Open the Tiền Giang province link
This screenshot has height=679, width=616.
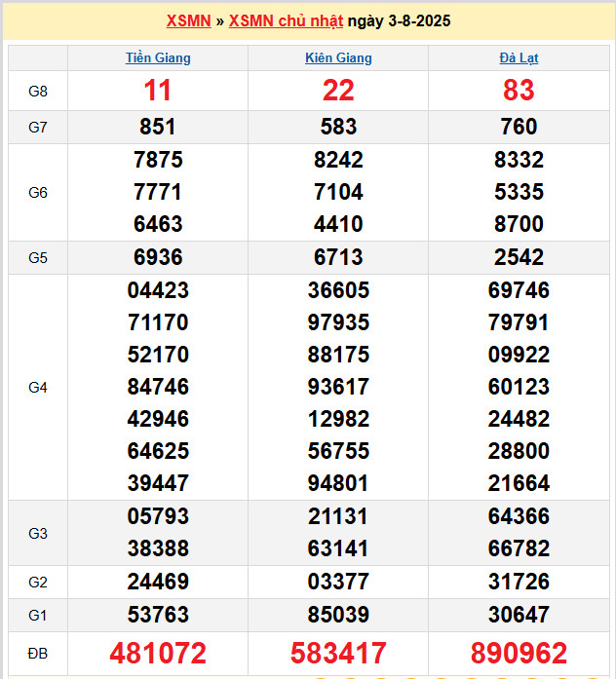(158, 58)
